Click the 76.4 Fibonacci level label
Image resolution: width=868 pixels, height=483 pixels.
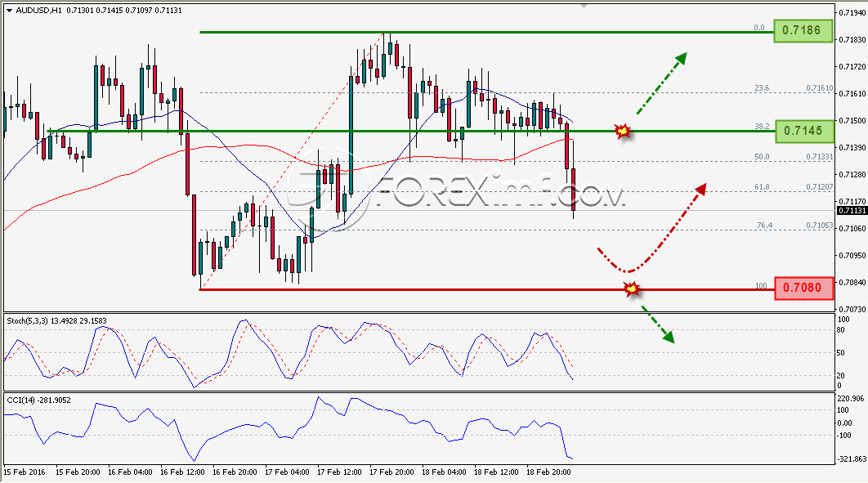[764, 226]
